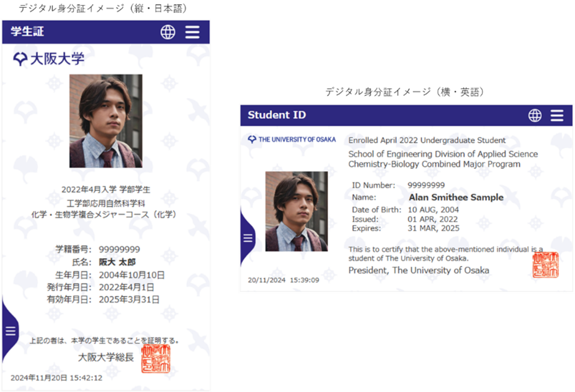
Task: Click the name 阪大 太郎
Action: click(117, 262)
